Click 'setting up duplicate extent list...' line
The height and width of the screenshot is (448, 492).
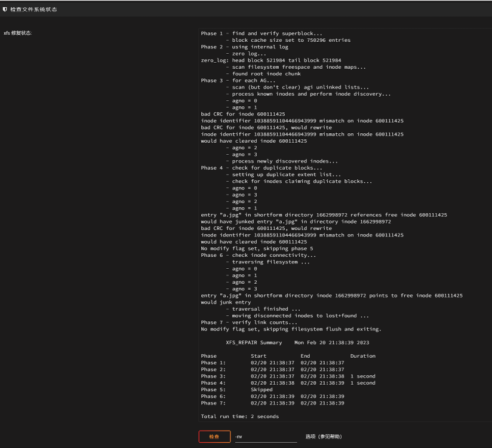(286, 174)
